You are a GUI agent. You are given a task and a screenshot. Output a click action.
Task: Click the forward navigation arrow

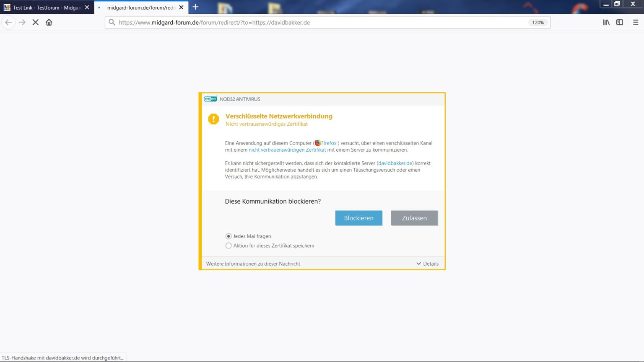click(22, 22)
